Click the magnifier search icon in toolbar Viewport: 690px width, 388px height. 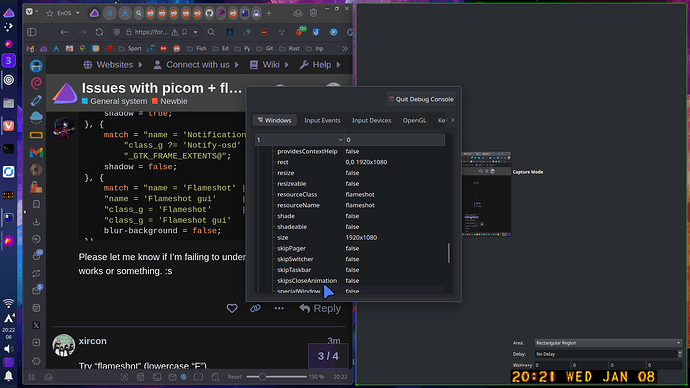tap(211, 32)
